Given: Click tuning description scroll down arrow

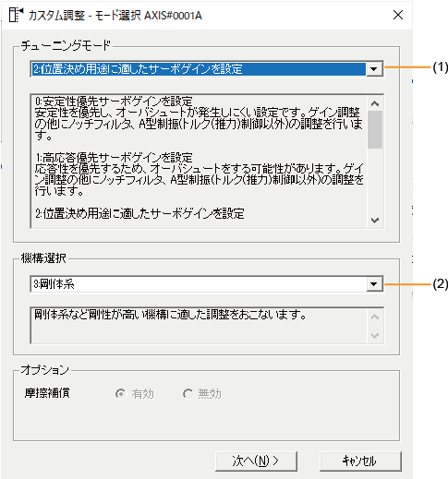Looking at the screenshot, I should tap(375, 221).
